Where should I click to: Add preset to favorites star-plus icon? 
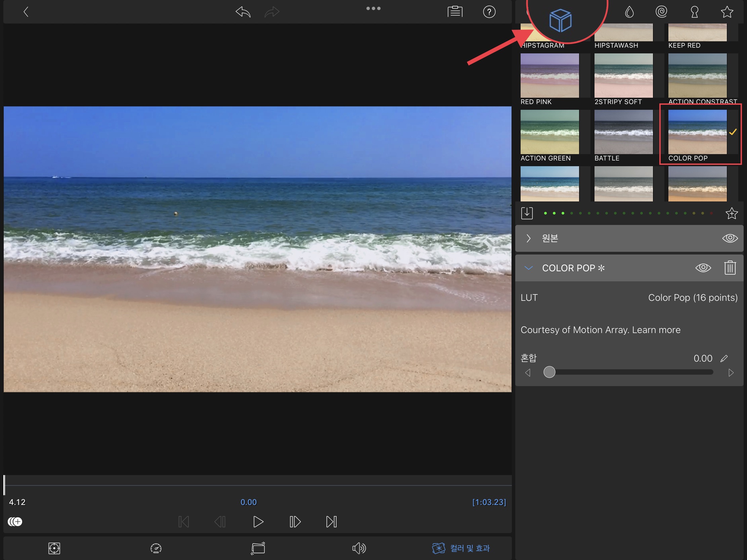[x=732, y=213]
